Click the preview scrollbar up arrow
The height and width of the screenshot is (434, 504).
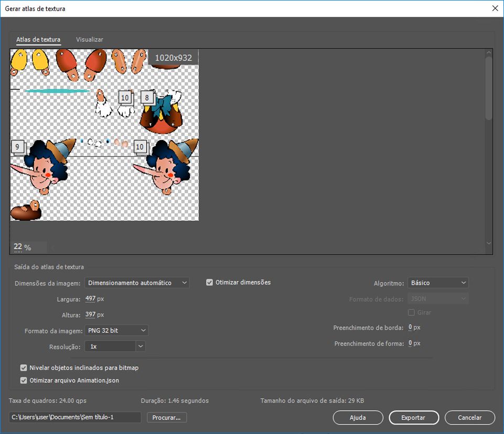coord(489,52)
